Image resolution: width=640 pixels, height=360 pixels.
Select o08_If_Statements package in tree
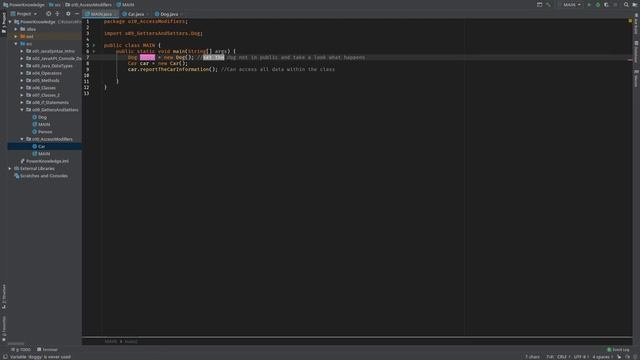[50, 102]
